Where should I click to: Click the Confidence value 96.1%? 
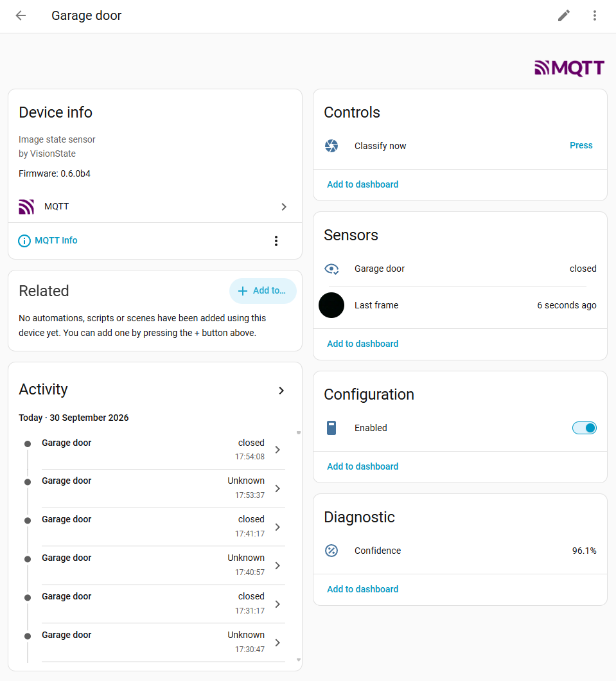(x=585, y=551)
